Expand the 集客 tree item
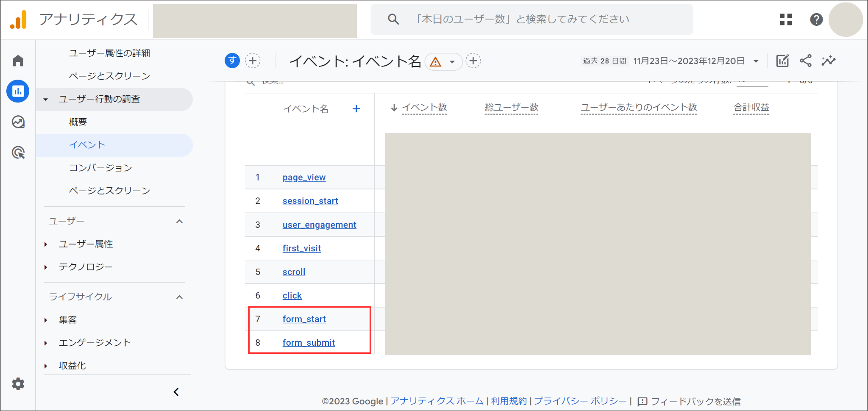This screenshot has width=868, height=411. 46,320
